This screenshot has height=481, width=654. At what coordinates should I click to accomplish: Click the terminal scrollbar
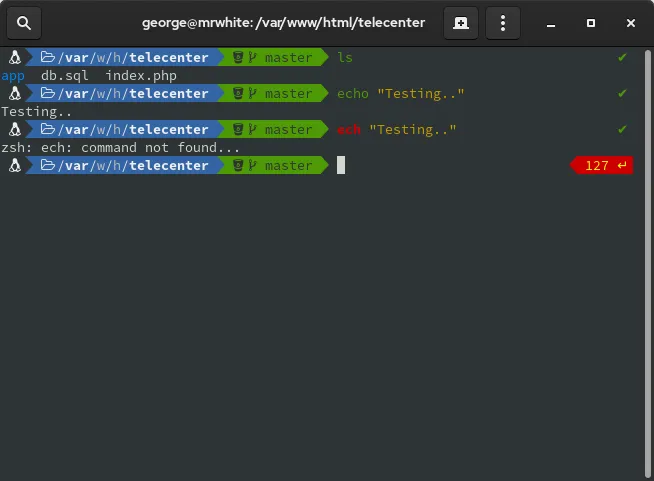coord(648,264)
